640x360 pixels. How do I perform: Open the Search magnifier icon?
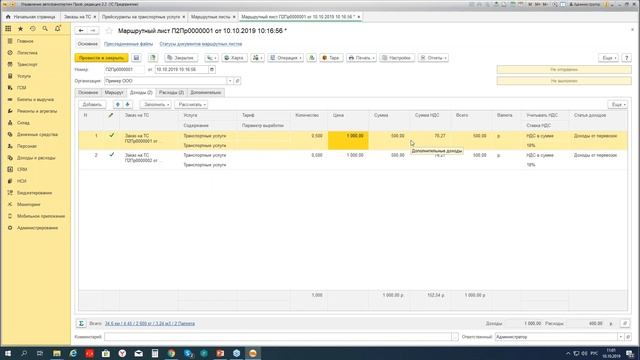tap(45, 29)
